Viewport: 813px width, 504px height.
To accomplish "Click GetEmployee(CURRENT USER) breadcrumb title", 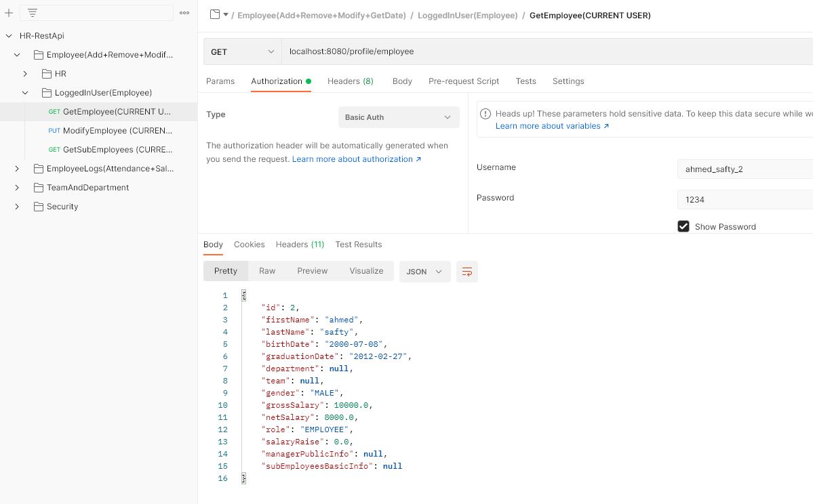I will click(590, 16).
